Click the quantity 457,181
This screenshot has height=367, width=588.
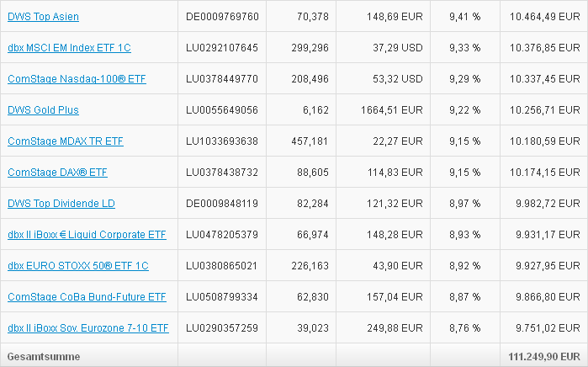point(310,141)
